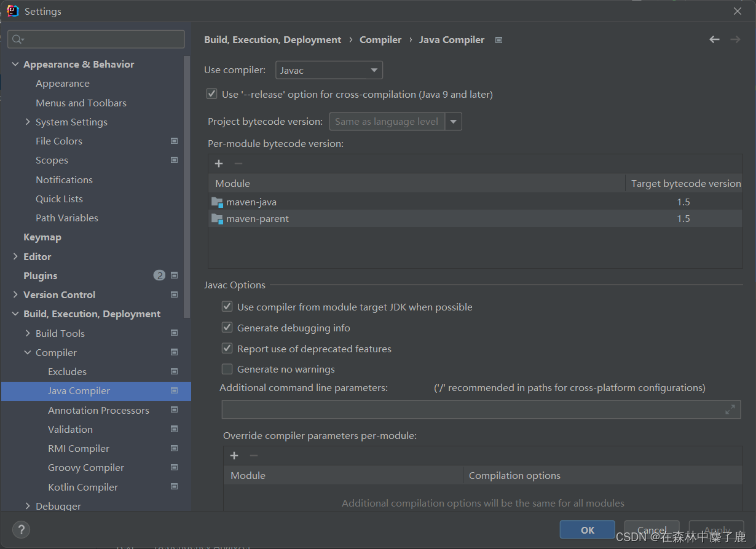Click the project icon next to Validation
The width and height of the screenshot is (756, 549).
click(175, 429)
